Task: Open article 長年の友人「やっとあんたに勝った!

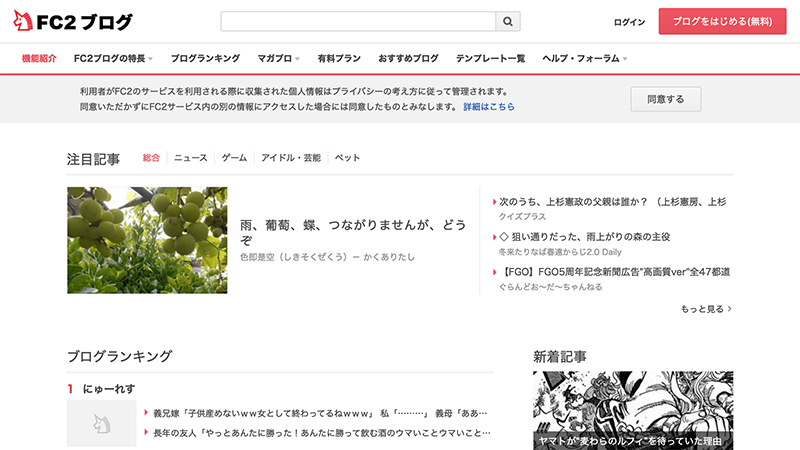Action: click(321, 433)
